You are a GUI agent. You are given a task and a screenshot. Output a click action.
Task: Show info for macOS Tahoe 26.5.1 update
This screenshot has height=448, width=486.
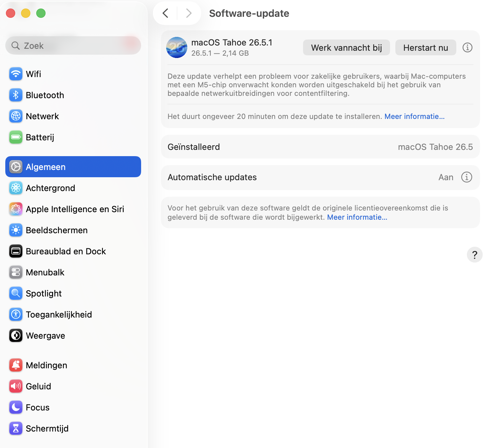coord(467,47)
